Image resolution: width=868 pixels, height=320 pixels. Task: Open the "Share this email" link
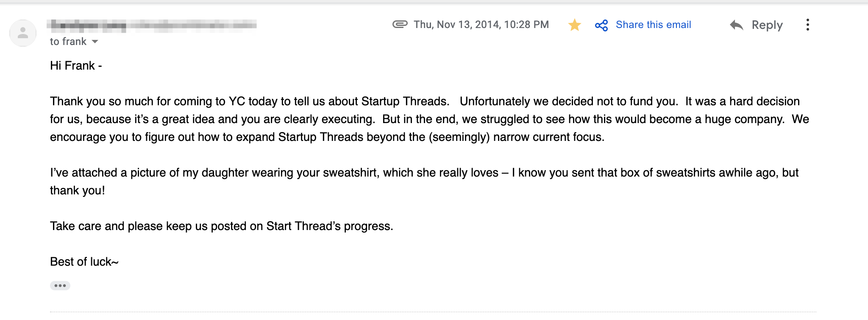653,25
